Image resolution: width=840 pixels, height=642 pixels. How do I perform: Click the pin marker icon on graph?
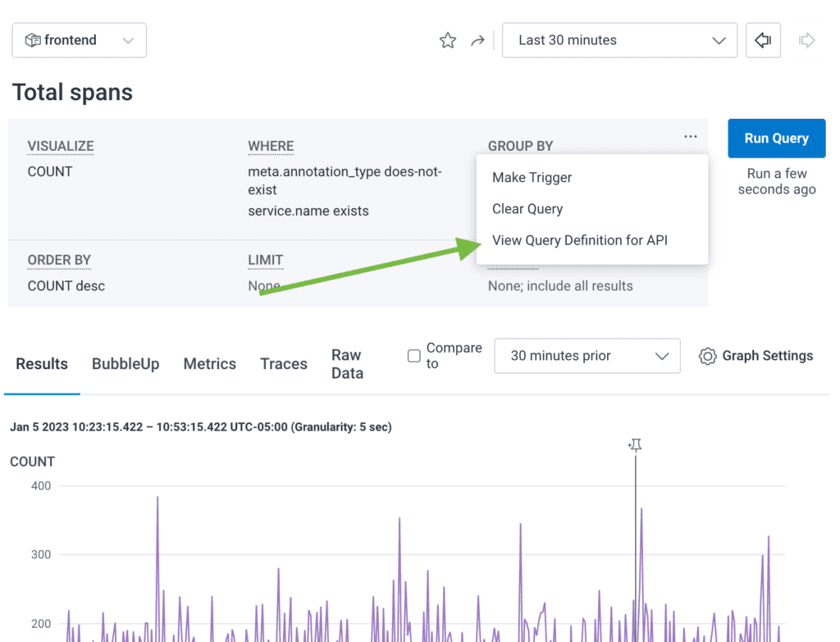point(635,445)
